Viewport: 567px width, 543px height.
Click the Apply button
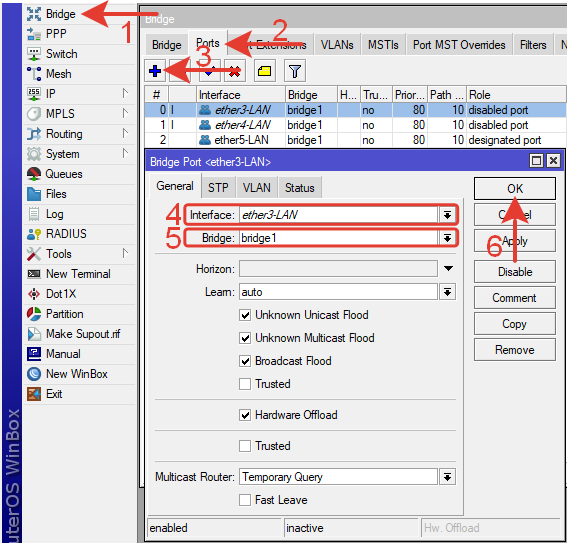tap(515, 241)
